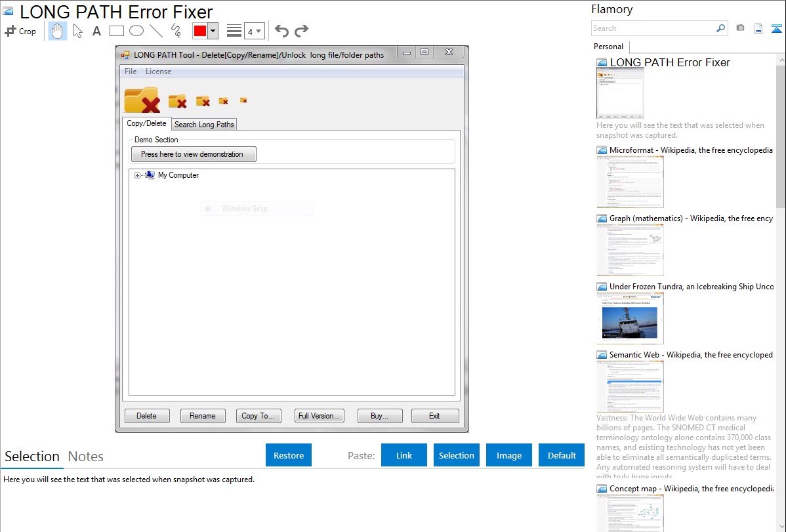Click the My Computer icon in tree
The height and width of the screenshot is (532, 786).
tap(150, 175)
